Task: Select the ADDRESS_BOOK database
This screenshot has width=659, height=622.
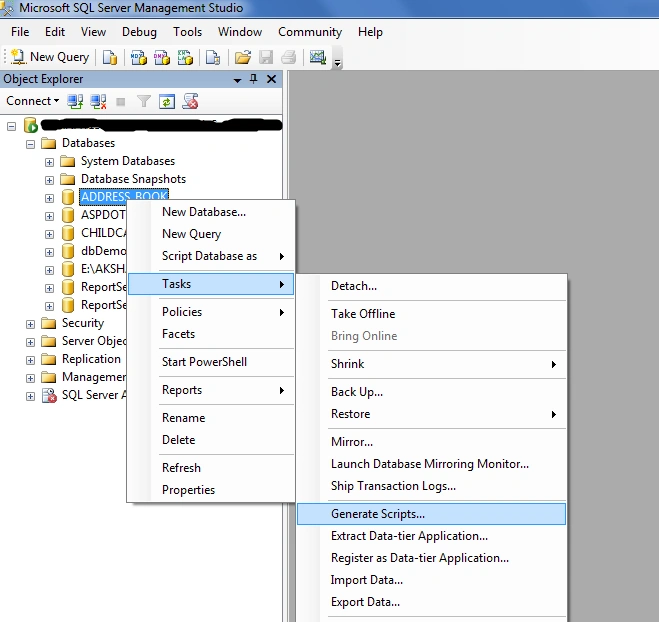Action: [124, 196]
